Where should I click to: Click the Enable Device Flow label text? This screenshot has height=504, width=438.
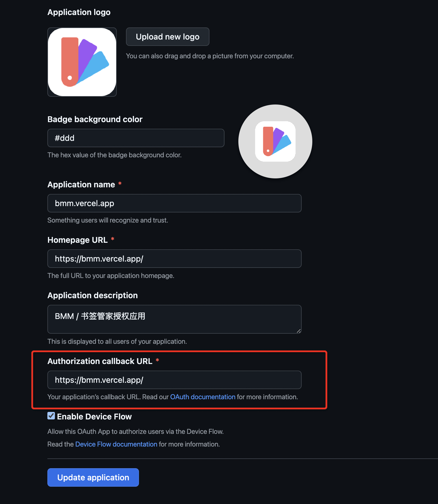pos(94,417)
